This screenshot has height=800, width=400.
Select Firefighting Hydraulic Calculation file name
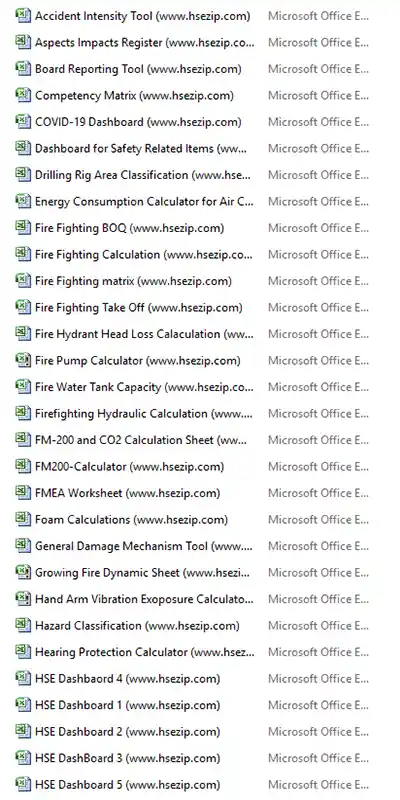click(x=144, y=414)
